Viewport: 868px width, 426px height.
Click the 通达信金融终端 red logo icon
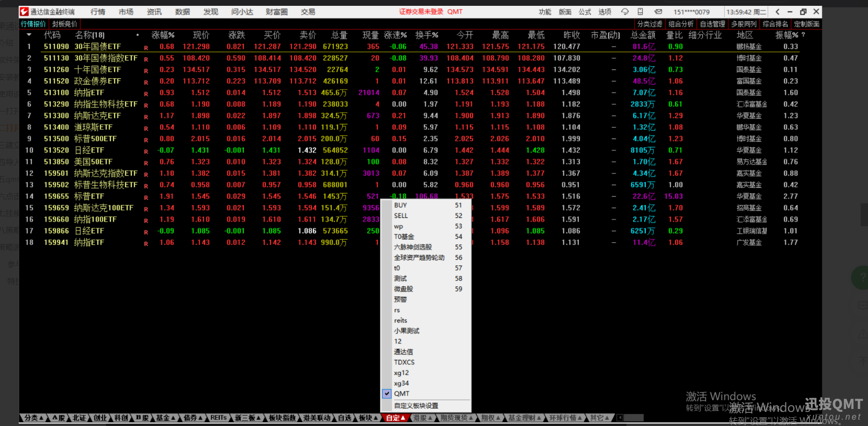24,12
